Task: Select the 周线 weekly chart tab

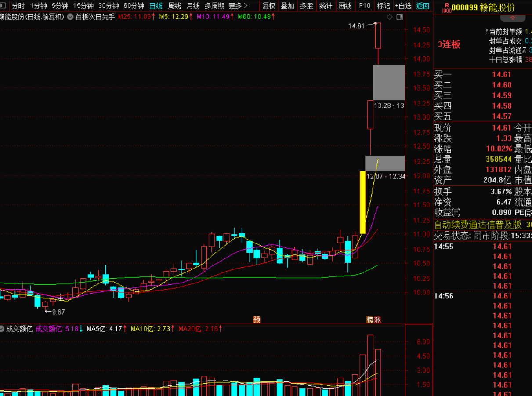Action: click(174, 6)
